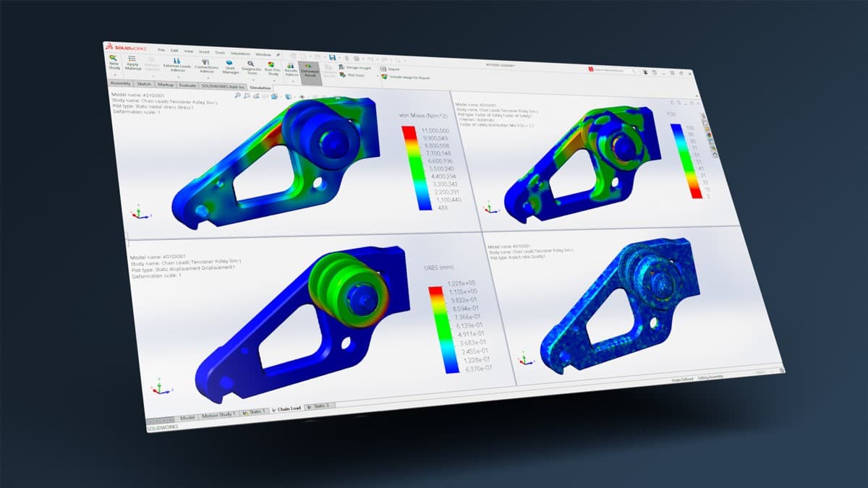Toggle the Deformed Result button

310,72
